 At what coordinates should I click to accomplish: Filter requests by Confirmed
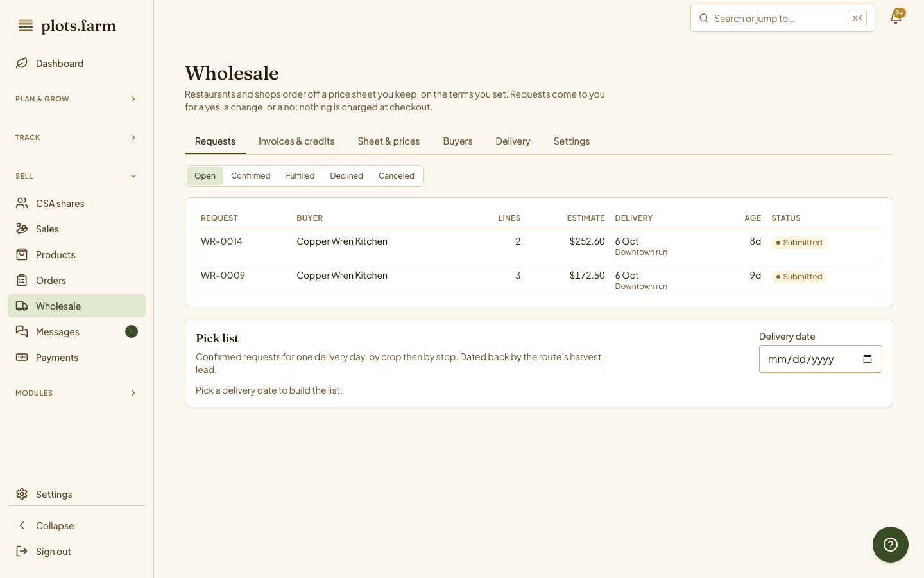tap(250, 176)
